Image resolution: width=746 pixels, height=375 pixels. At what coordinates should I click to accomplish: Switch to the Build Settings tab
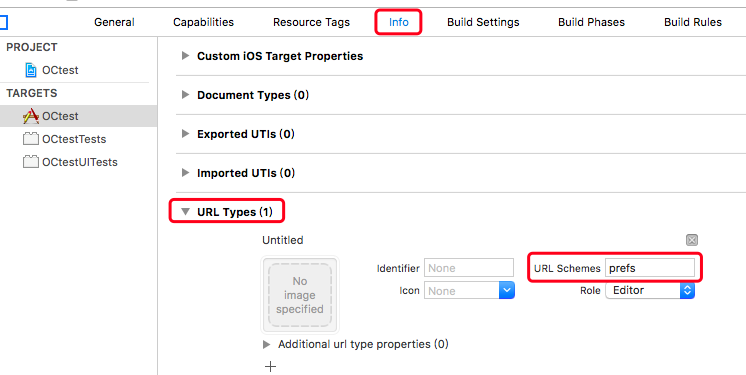[483, 22]
